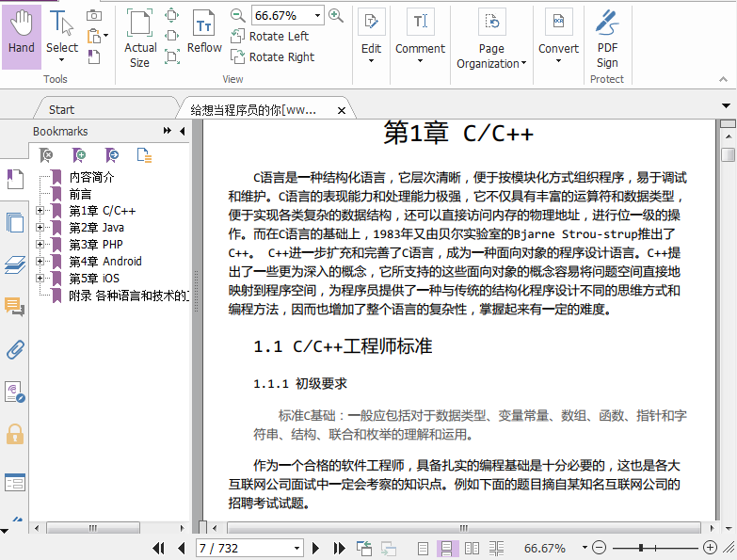Open the Layers panel icon
The width and height of the screenshot is (737, 560).
[x=14, y=265]
